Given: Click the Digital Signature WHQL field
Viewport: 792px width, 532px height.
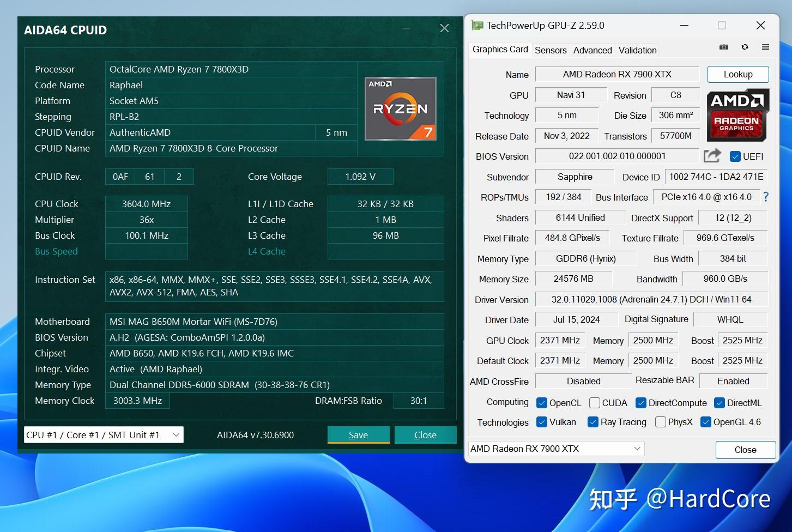Looking at the screenshot, I should click(730, 319).
